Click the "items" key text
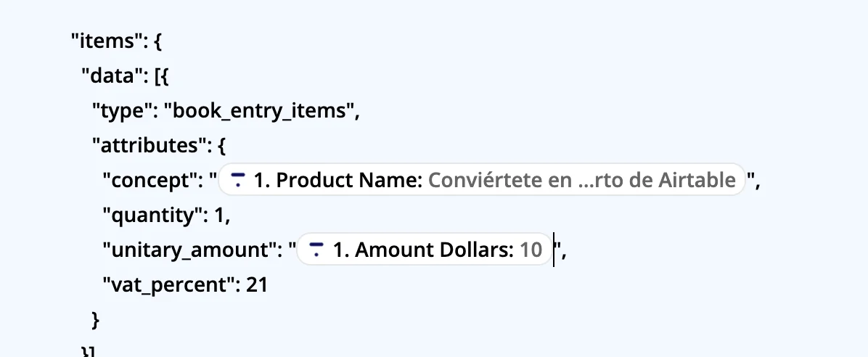868x357 pixels. (105, 41)
